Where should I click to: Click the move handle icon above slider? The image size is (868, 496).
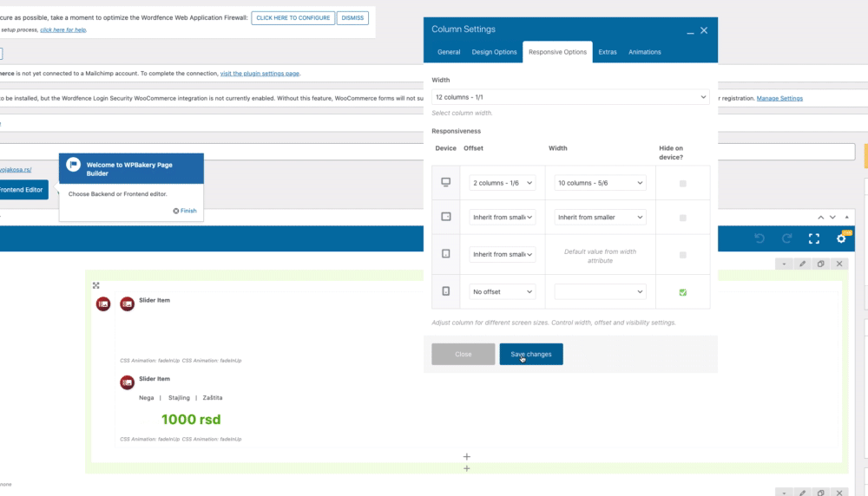95,285
